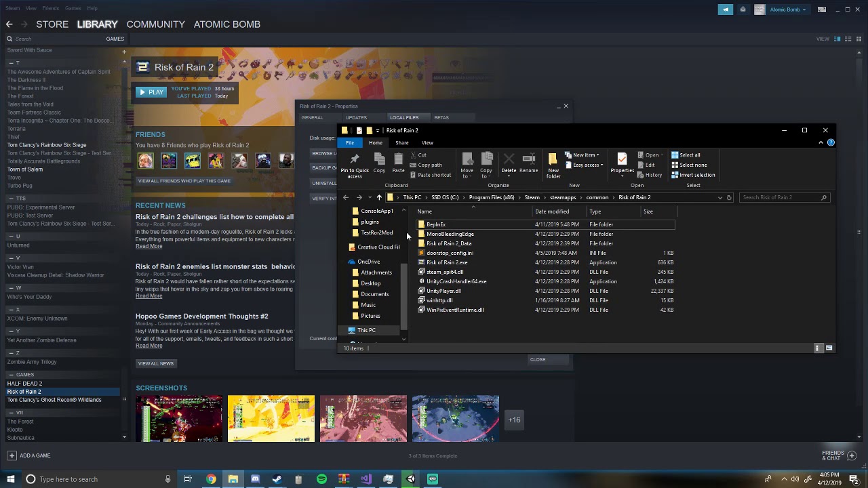This screenshot has height=488, width=868.
Task: Select Risk of Rain 2.exe file
Action: pos(447,262)
